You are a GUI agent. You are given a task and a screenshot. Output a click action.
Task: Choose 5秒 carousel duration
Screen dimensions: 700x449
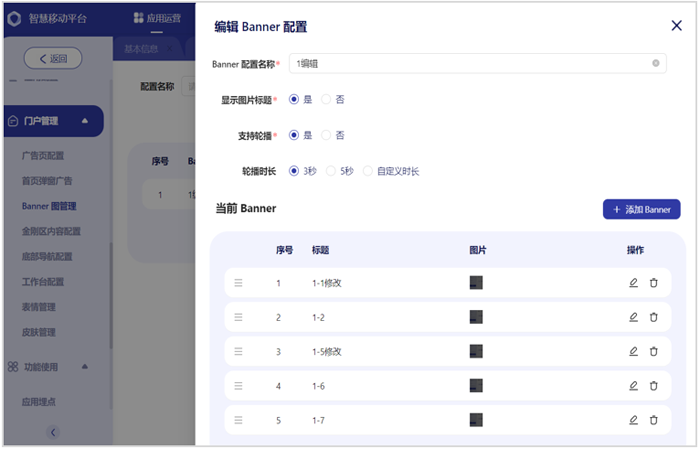[x=332, y=171]
